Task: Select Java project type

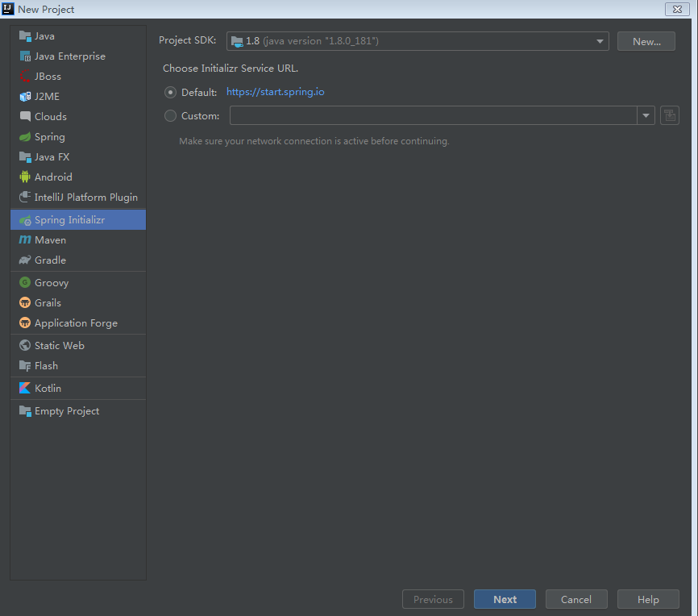Action: (78, 36)
